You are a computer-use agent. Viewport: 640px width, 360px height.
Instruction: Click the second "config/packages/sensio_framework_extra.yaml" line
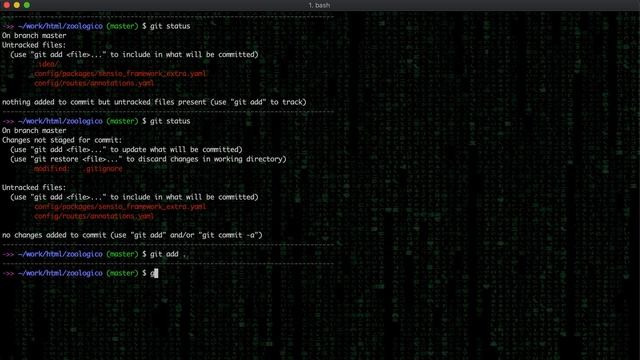[120, 207]
